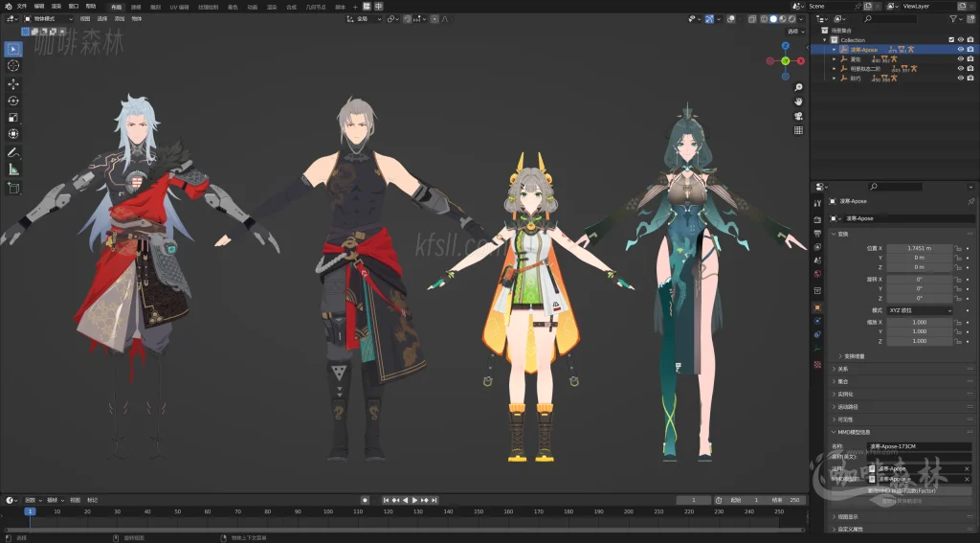
Task: Click the viewport zoom magnifier icon
Action: point(798,87)
